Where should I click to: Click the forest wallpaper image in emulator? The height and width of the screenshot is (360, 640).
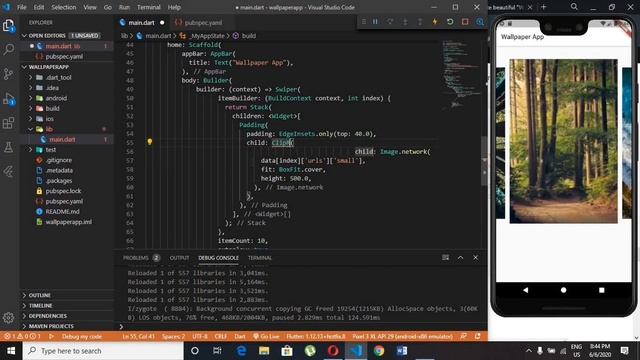click(563, 141)
